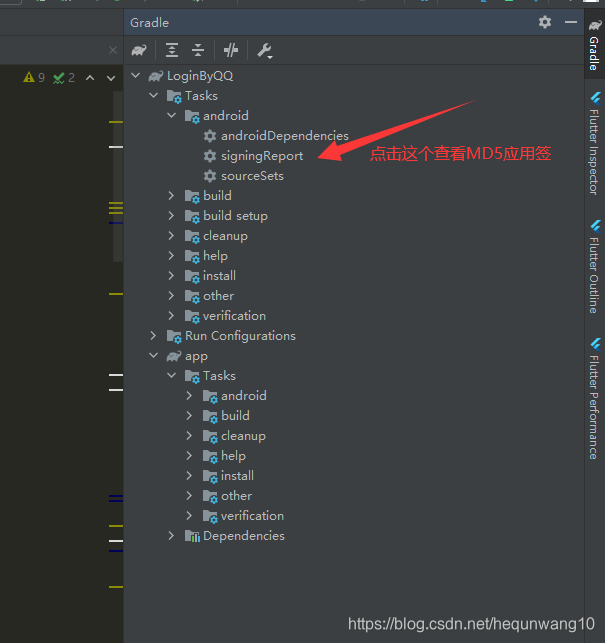The width and height of the screenshot is (605, 643).
Task: Collapse the android tasks folder under LoginByQQ
Action: click(172, 116)
